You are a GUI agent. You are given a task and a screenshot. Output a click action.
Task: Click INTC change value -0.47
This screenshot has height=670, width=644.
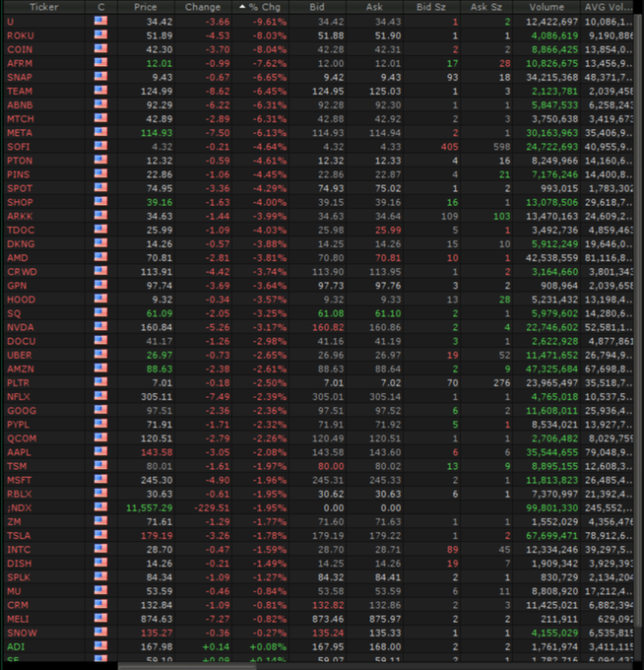(x=218, y=550)
